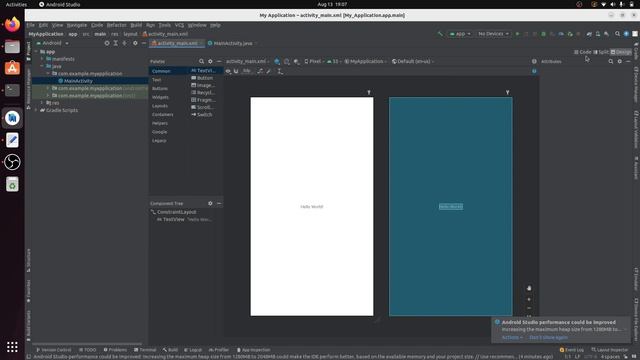This screenshot has height=360, width=640.
Task: Search the Palette with magnifier icon
Action: click(x=201, y=61)
